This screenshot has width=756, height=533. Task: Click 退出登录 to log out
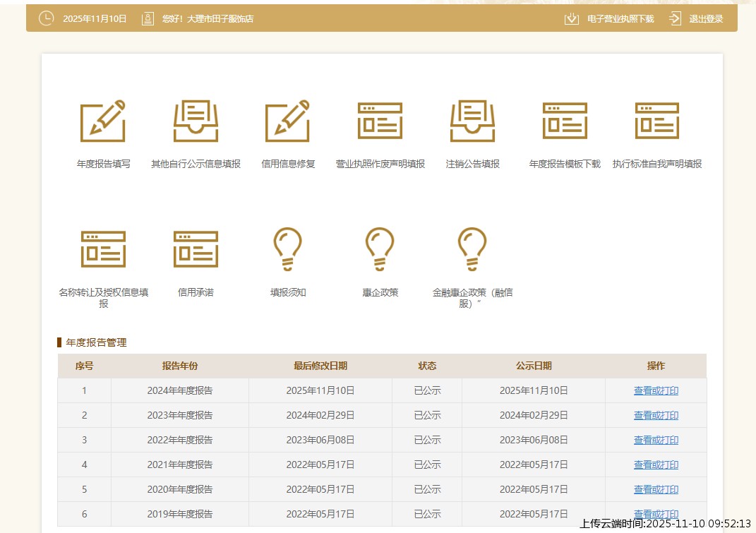706,19
